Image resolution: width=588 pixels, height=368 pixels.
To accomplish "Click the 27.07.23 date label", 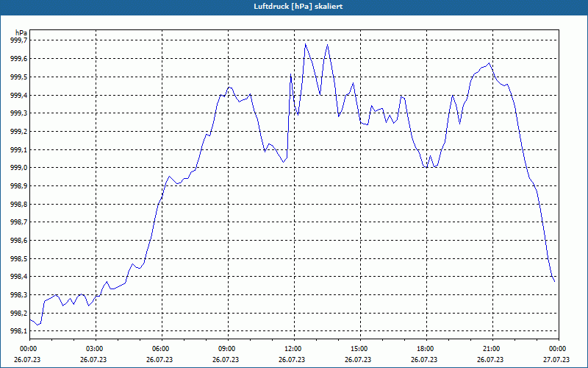I will click(x=556, y=359).
